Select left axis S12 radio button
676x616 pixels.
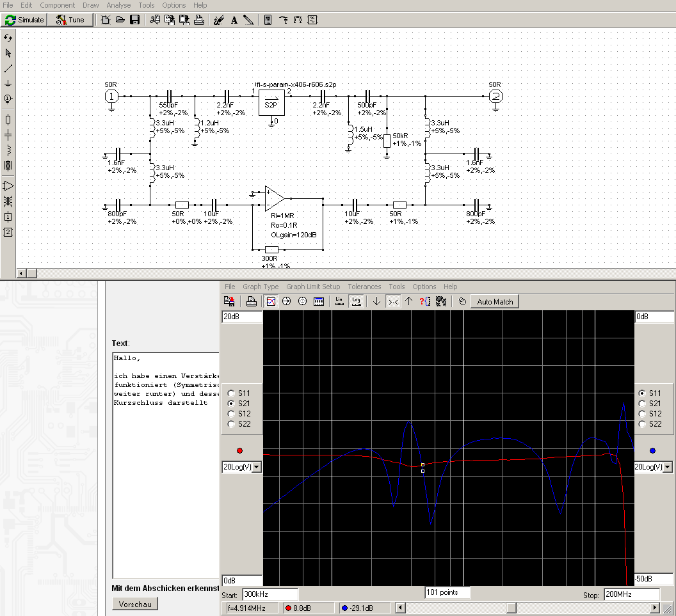click(x=232, y=414)
